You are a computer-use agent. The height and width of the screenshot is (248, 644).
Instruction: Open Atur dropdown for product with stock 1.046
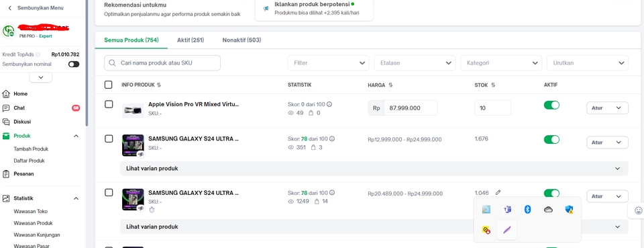[607, 196]
